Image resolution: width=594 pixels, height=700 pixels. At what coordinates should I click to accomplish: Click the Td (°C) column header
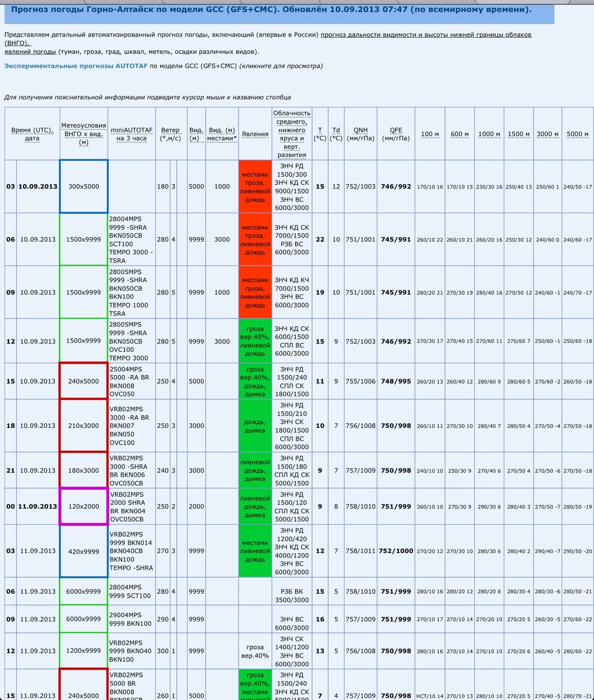pyautogui.click(x=336, y=134)
